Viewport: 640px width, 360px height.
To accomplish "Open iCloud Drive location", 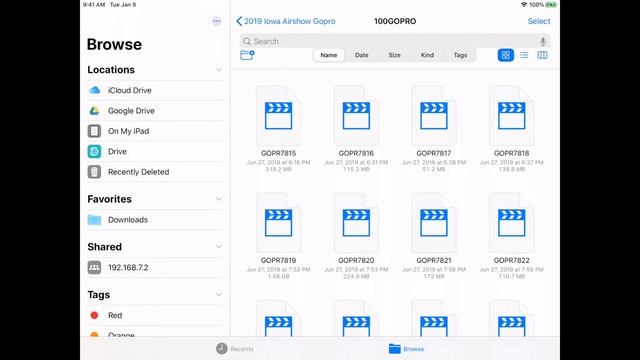I will 155,90.
